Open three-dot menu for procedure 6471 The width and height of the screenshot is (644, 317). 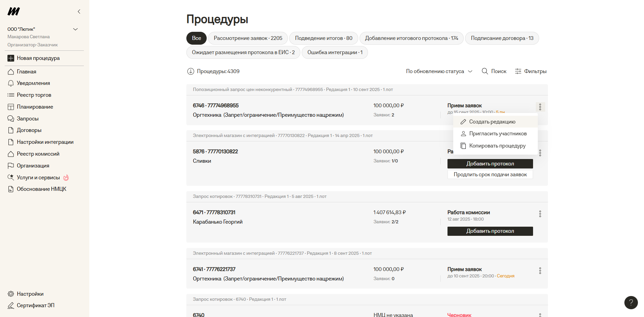point(540,214)
